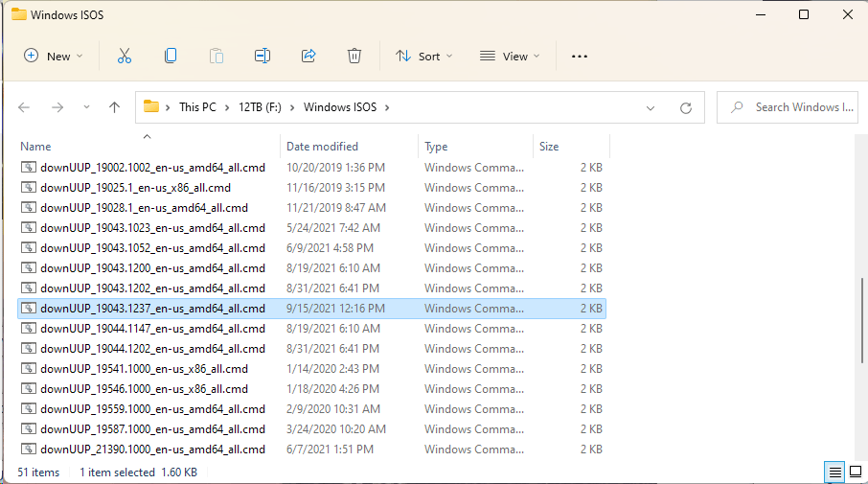Open the New item dropdown
868x484 pixels.
tap(54, 57)
